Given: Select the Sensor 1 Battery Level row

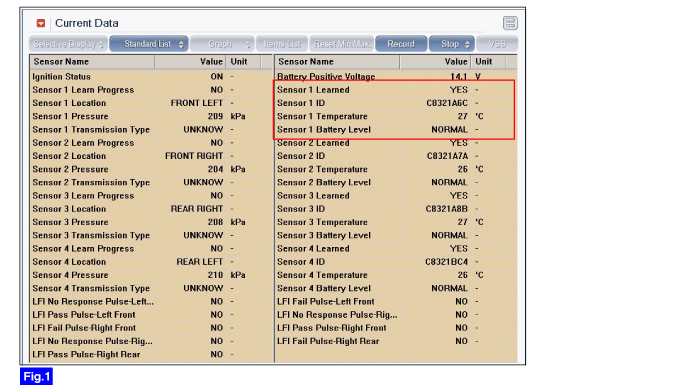Looking at the screenshot, I should click(396, 129).
